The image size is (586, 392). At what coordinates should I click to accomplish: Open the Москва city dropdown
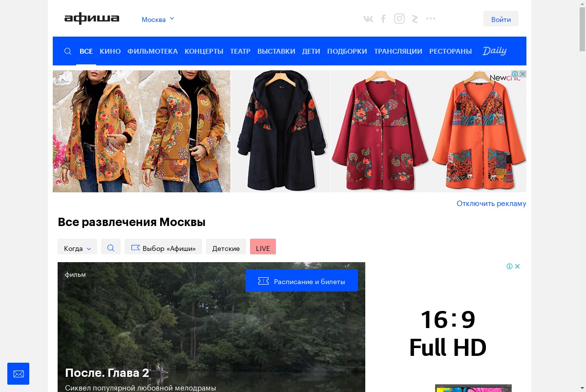(x=158, y=20)
